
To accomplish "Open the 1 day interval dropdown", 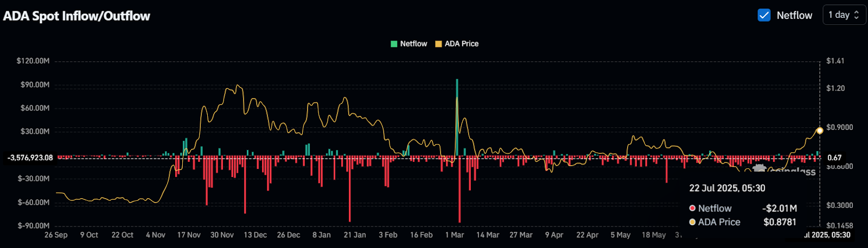I will [844, 15].
